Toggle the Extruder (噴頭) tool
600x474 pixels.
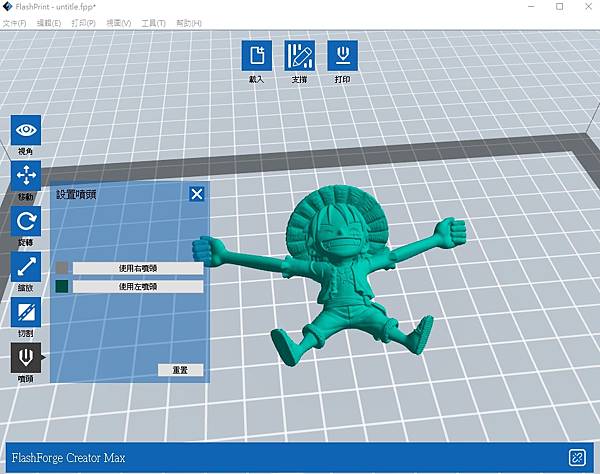click(x=26, y=357)
